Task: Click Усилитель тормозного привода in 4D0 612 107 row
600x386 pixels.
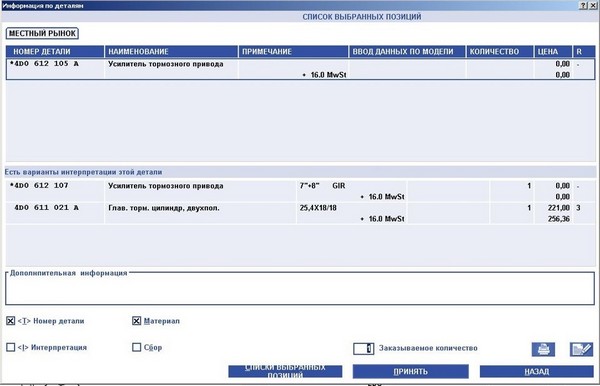Action: 166,186
